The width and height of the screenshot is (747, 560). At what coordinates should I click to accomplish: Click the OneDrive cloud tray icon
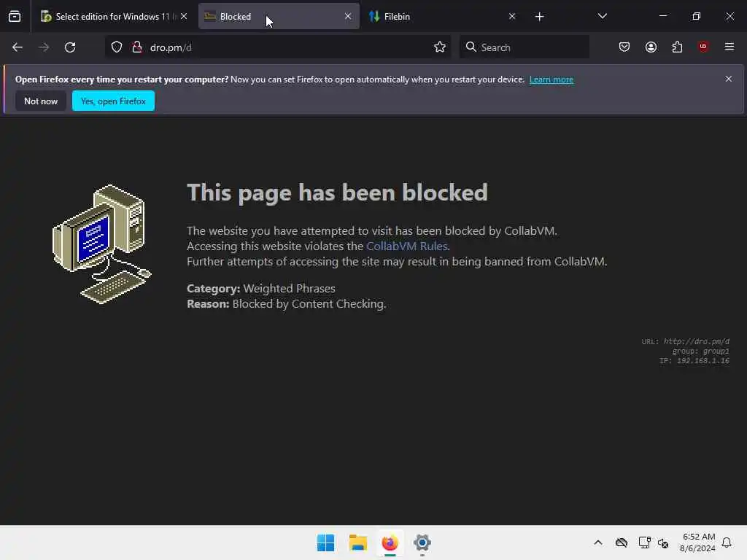(622, 542)
